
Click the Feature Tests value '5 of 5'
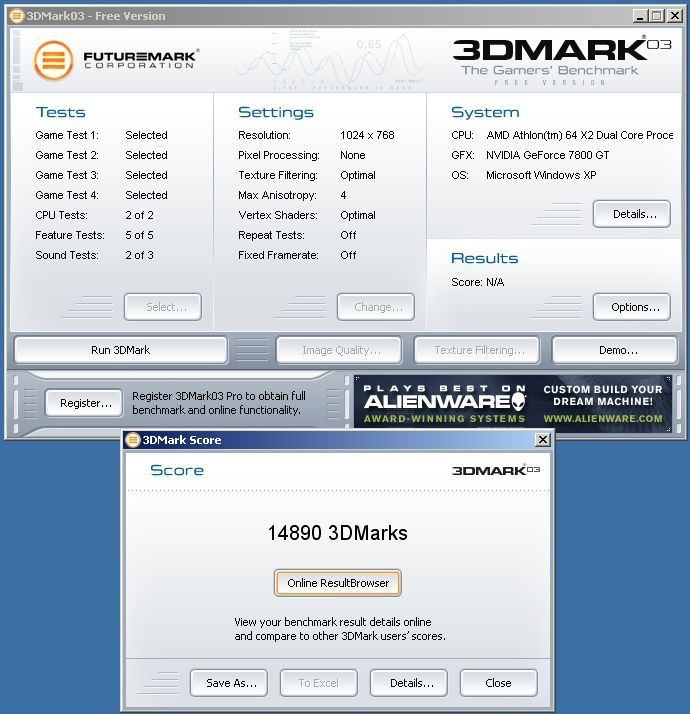pyautogui.click(x=139, y=235)
